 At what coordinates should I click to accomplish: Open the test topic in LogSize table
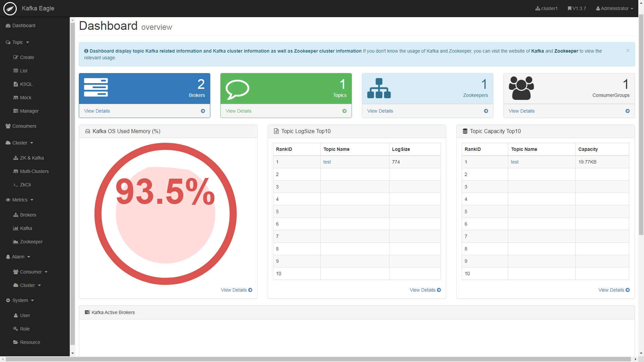(x=327, y=162)
